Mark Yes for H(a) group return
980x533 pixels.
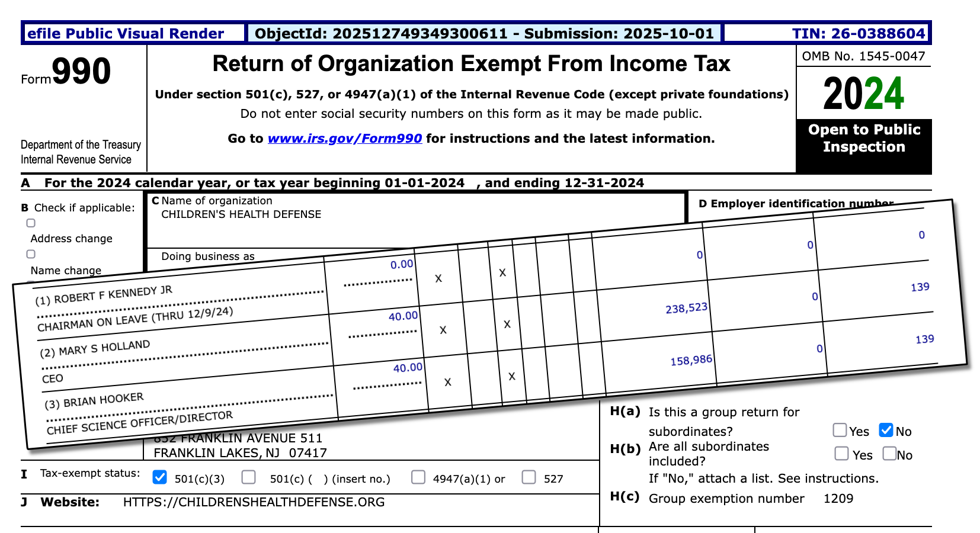(840, 430)
